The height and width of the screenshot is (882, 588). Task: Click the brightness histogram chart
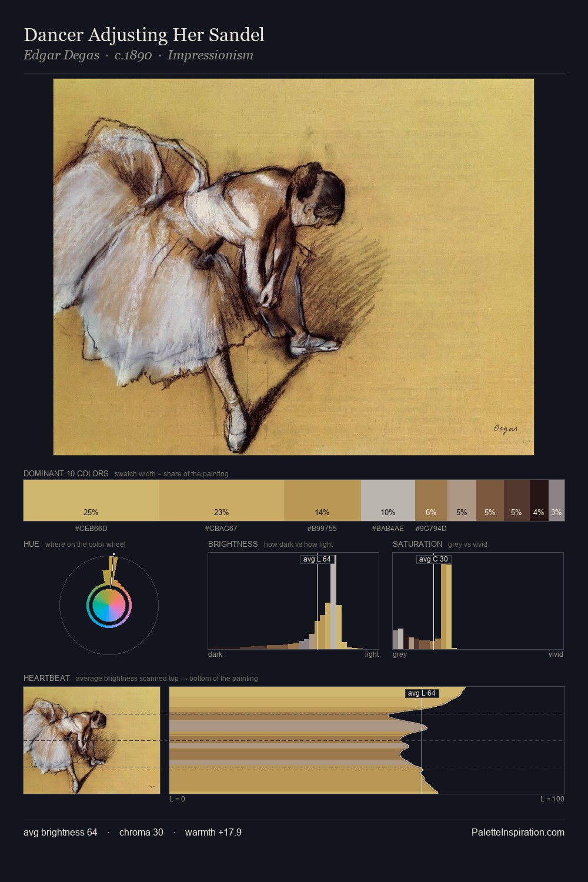(x=293, y=601)
